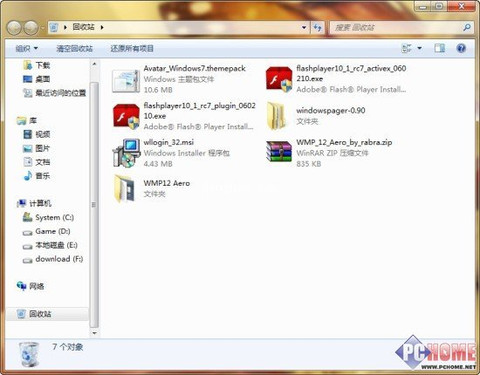
Task: Click the navigation pane vertical scrollbar thumb
Action: coord(94,204)
